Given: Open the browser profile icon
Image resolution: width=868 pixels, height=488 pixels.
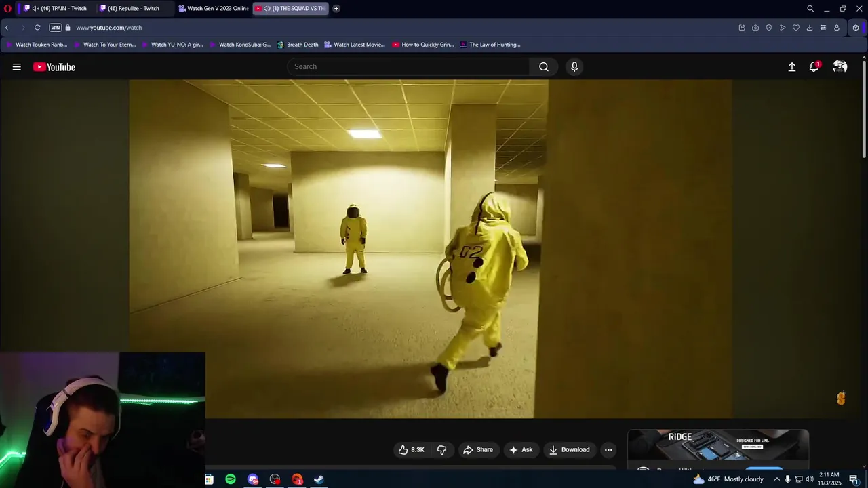Looking at the screenshot, I should pos(836,28).
